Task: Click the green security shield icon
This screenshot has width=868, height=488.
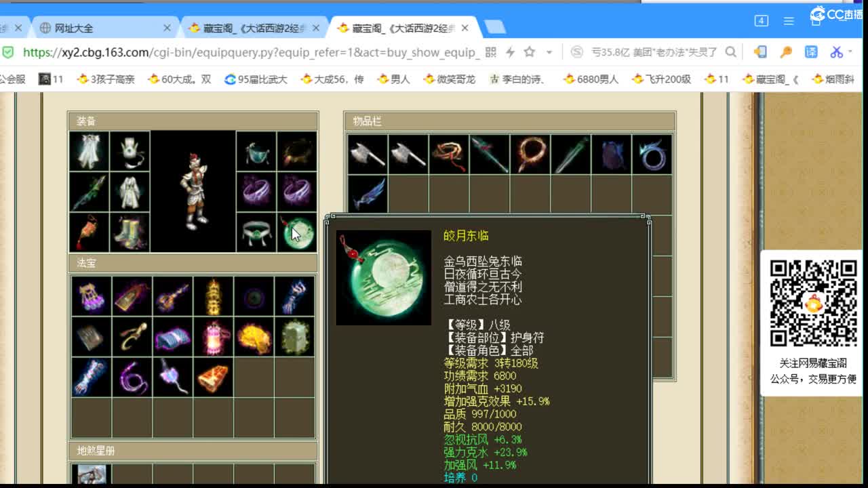Action: tap(7, 52)
